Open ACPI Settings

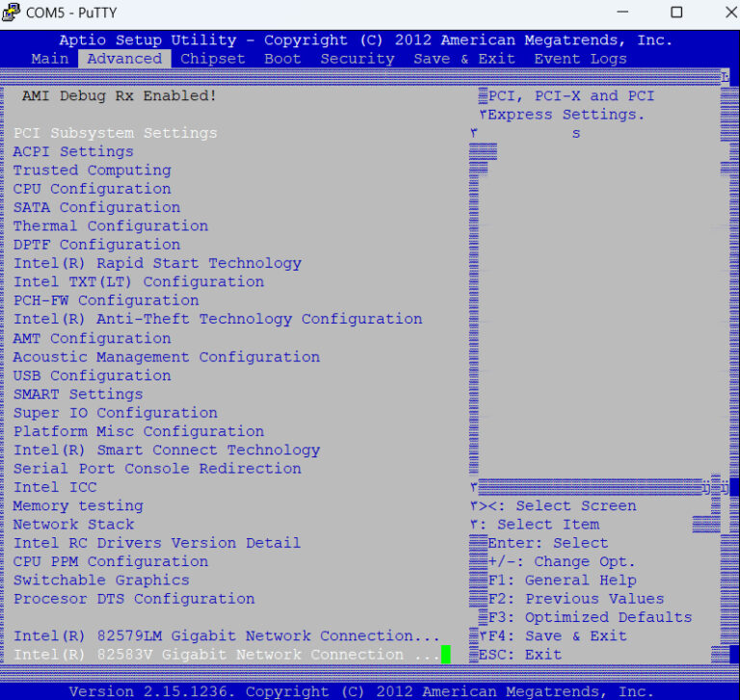[x=73, y=151]
